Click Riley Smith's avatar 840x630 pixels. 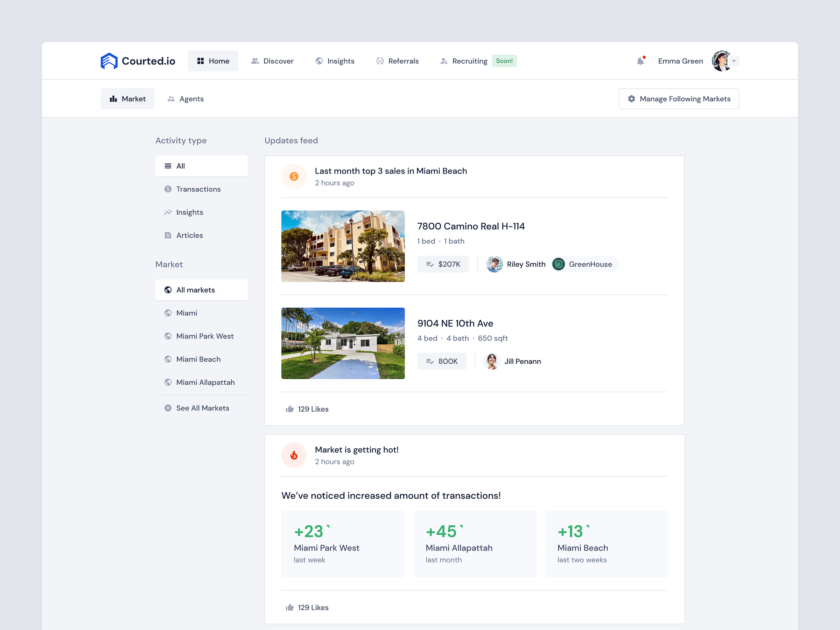tap(495, 264)
